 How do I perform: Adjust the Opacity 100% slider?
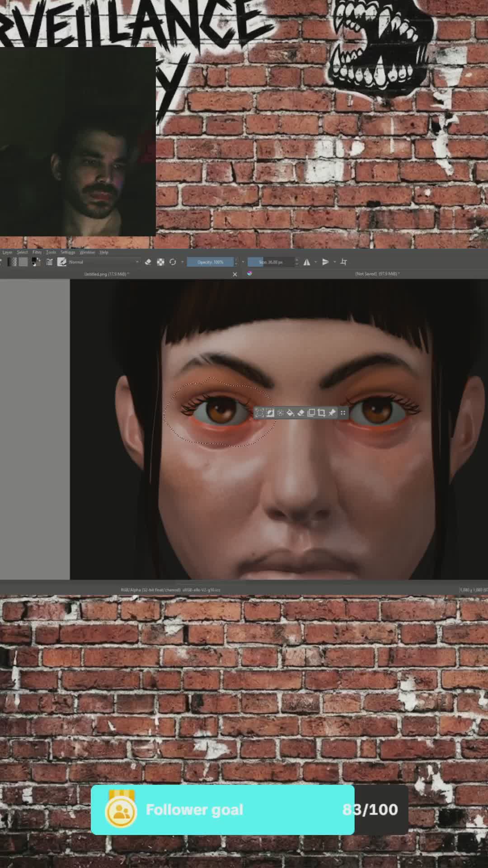click(x=211, y=262)
